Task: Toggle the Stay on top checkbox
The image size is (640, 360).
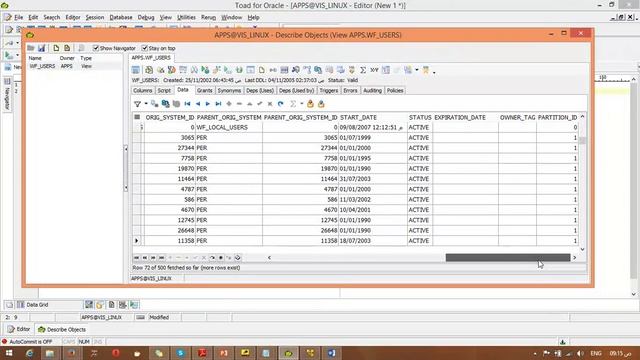Action: [144, 48]
